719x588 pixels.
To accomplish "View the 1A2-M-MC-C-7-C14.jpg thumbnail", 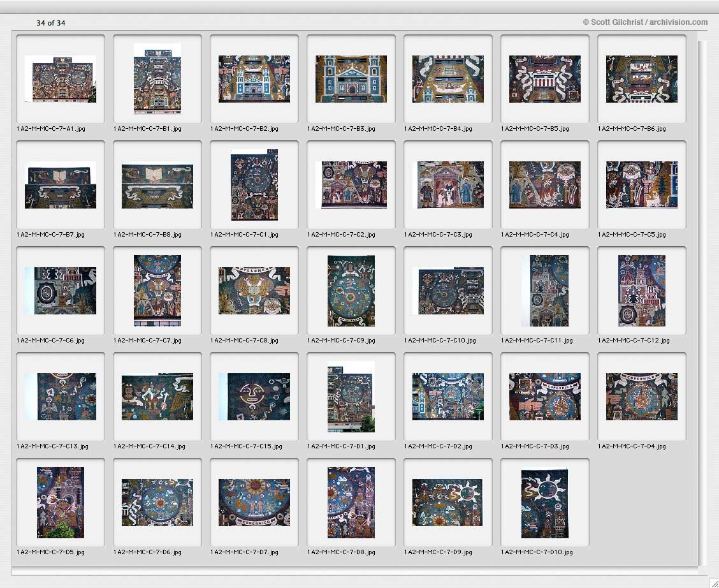I will coord(157,397).
